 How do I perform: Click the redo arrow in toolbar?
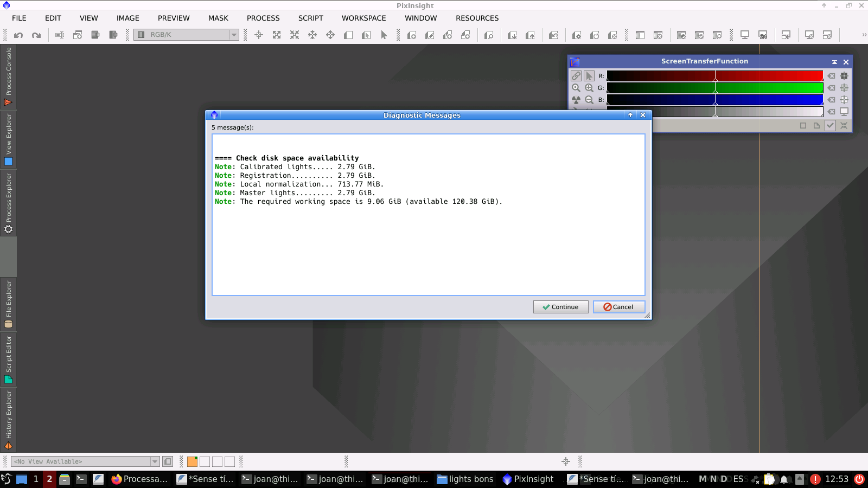pos(36,35)
